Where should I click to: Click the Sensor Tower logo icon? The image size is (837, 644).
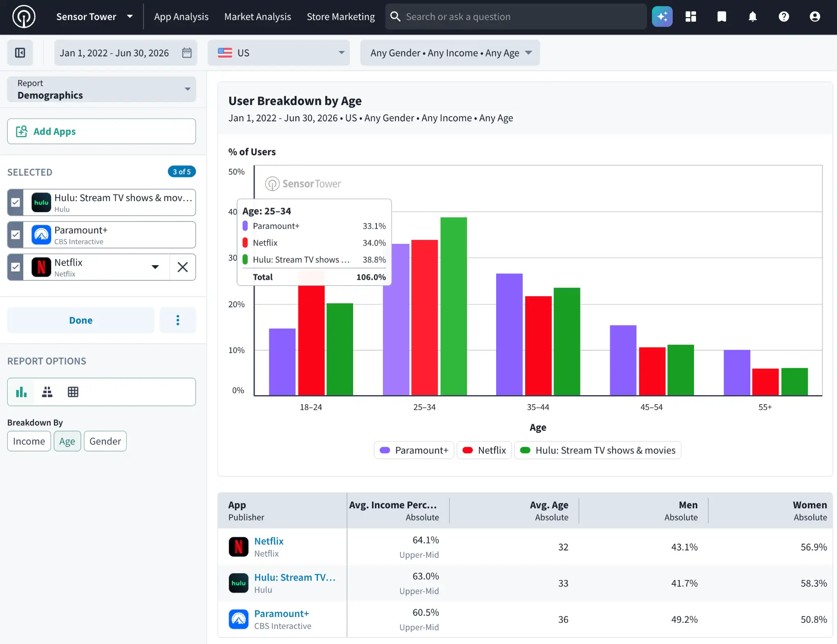pos(24,17)
